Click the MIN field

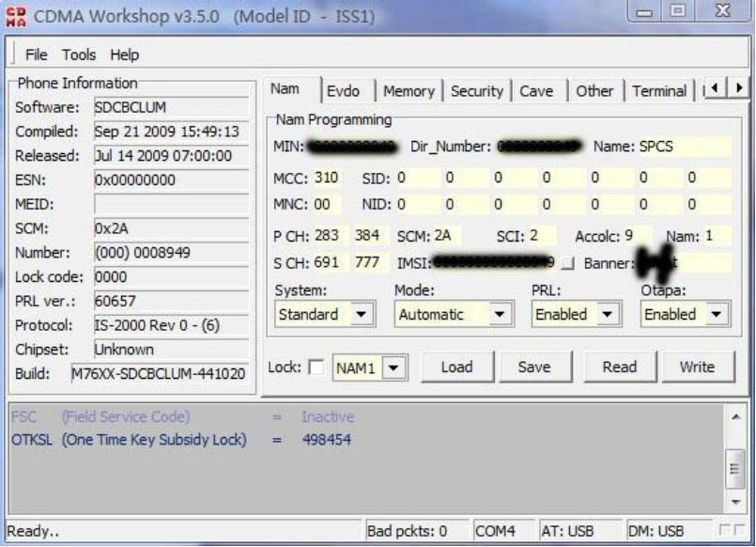353,147
